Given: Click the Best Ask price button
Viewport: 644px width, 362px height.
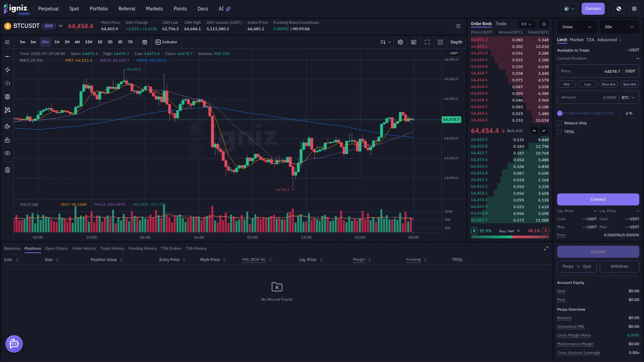Looking at the screenshot, I should click(608, 84).
